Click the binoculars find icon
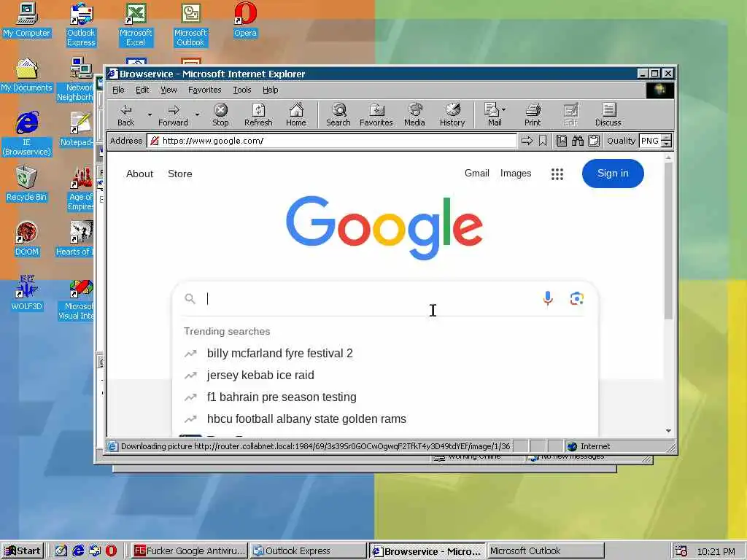The height and width of the screenshot is (560, 747). [x=578, y=141]
